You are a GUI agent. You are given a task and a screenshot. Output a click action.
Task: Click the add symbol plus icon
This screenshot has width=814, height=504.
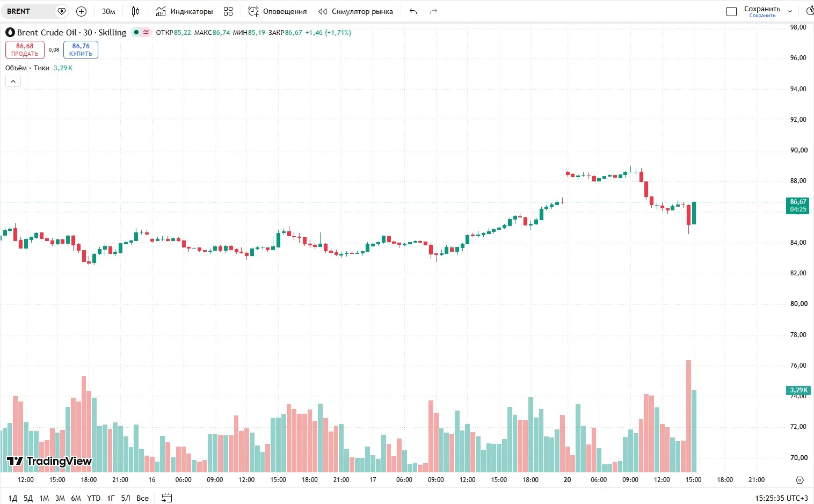click(81, 11)
